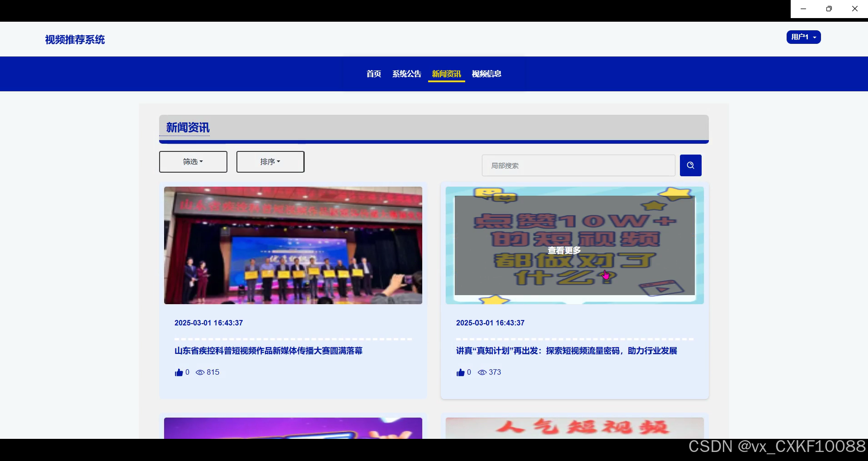Click the 视频推荐系统 site title
Screen dimensions: 868x461
[75, 40]
